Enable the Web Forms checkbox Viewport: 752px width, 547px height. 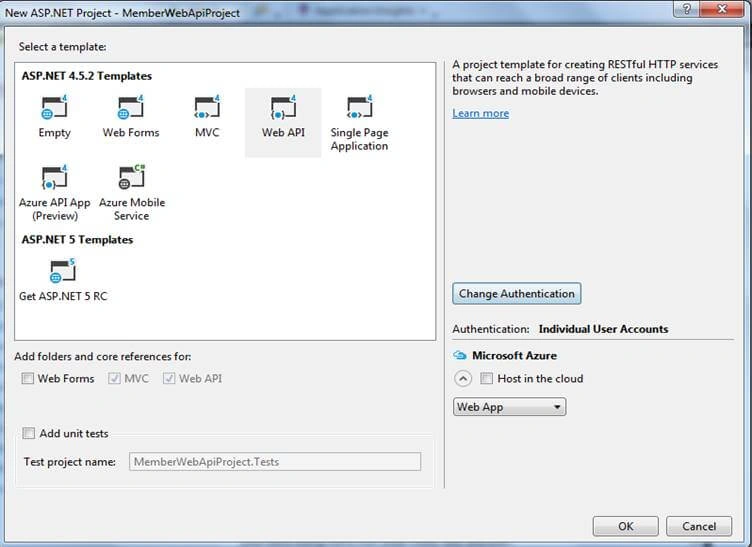coord(27,378)
